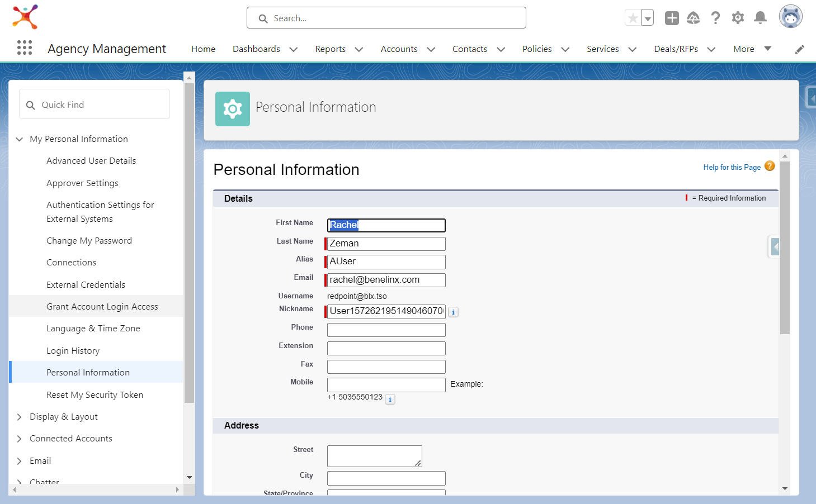Expand the right side panel arrow handle

click(774, 246)
